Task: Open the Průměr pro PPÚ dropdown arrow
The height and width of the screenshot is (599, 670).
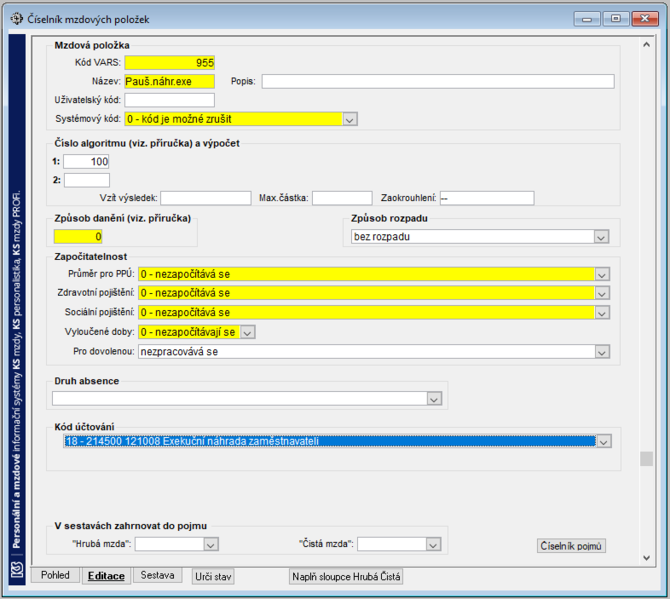Action: click(x=602, y=274)
